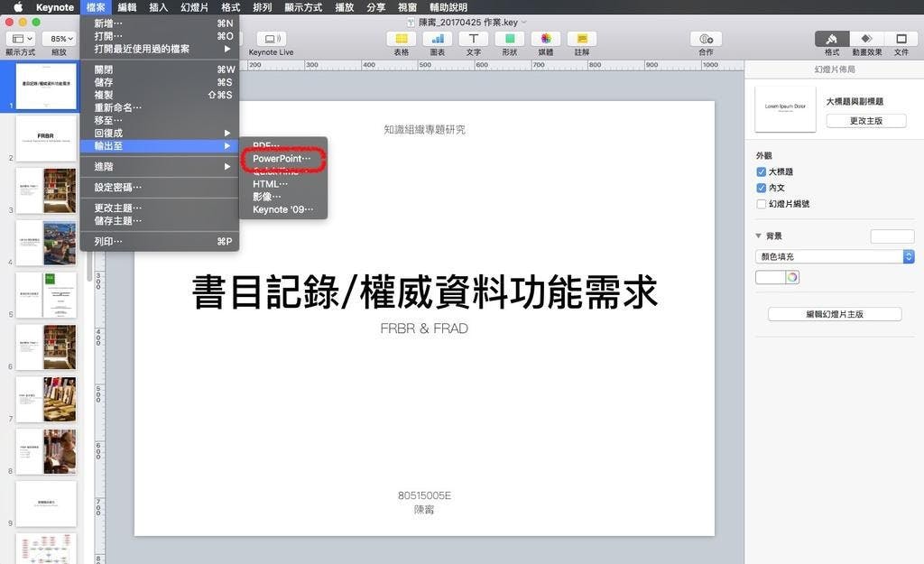Choose 影像 images export option
This screenshot has height=564, width=924.
pyautogui.click(x=282, y=197)
